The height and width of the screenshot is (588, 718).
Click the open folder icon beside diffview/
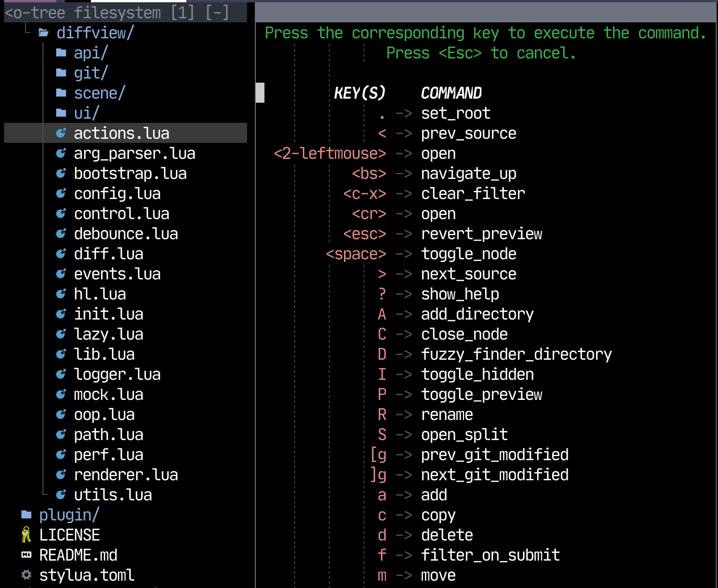44,33
